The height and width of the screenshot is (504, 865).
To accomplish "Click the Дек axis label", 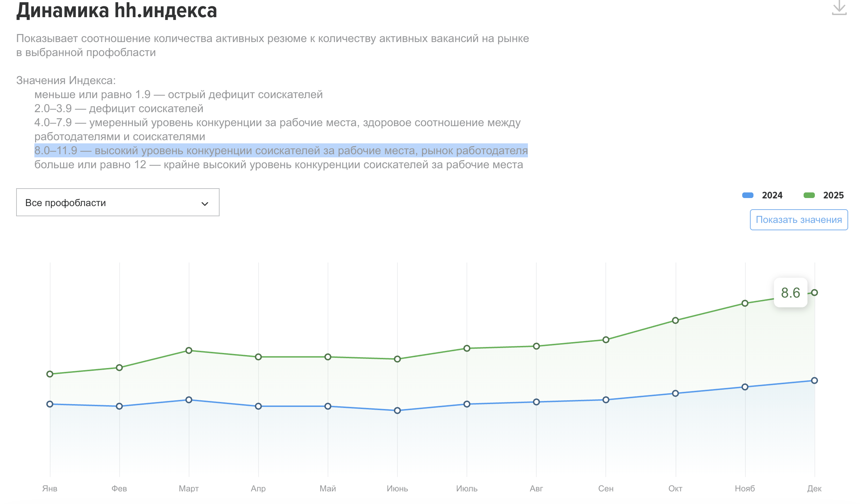I will (x=814, y=489).
